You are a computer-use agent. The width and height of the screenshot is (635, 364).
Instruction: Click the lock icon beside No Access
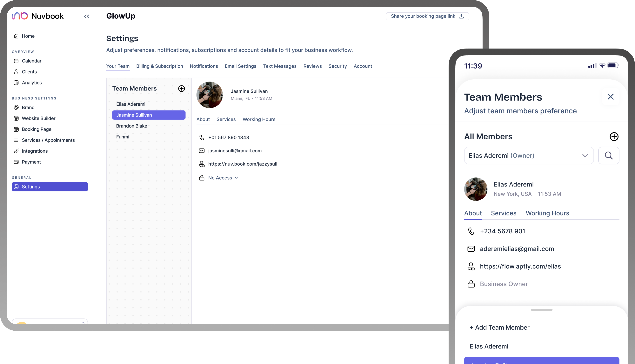(202, 178)
